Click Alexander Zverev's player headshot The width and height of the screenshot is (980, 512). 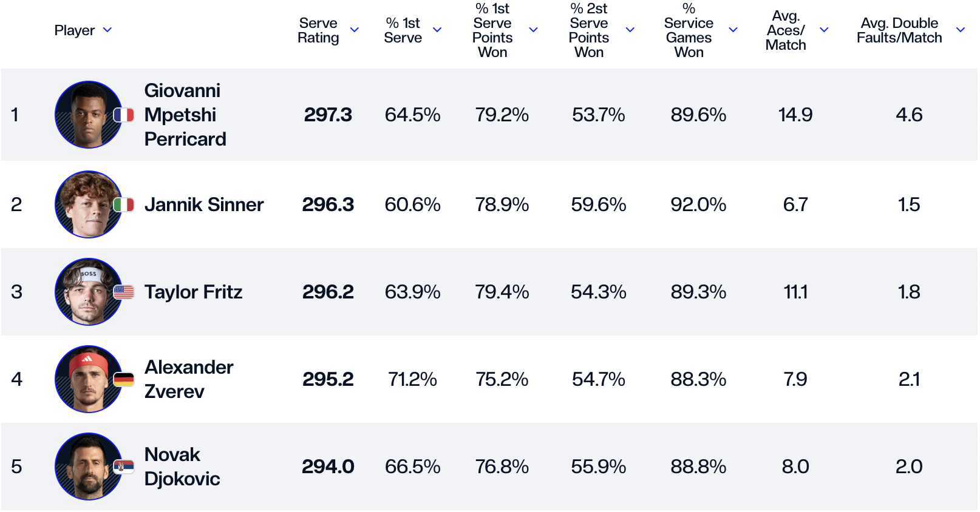point(88,379)
